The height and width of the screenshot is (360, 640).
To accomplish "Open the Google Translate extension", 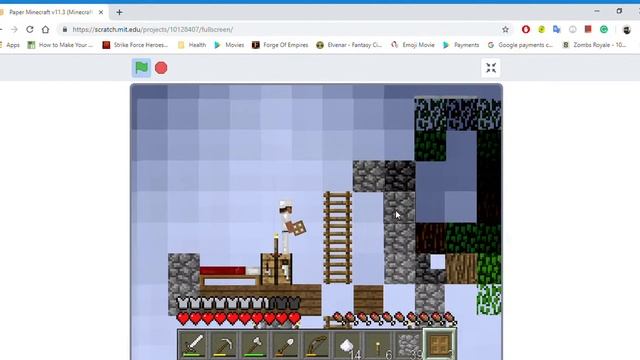I will 557,29.
